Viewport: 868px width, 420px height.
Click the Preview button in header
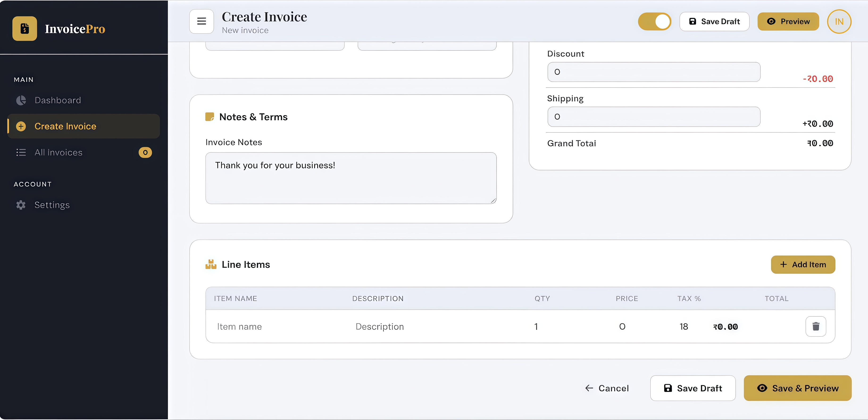tap(788, 21)
